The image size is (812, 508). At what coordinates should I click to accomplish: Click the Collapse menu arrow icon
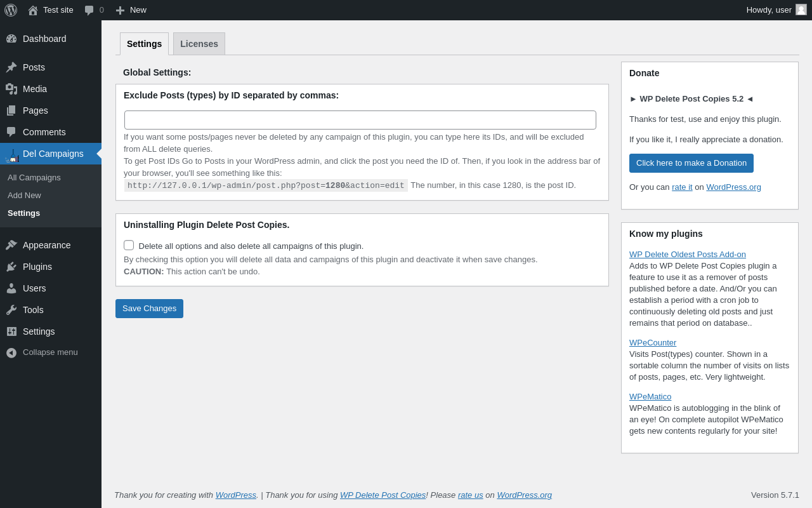click(11, 352)
